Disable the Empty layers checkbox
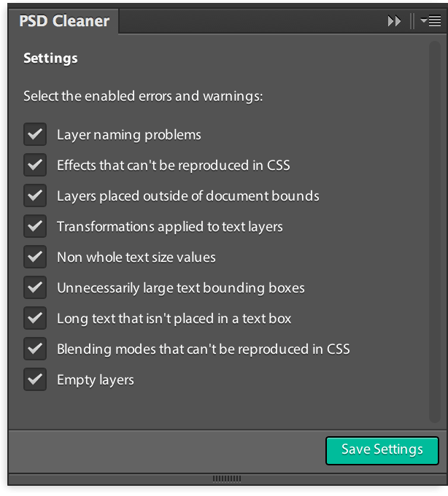Image resolution: width=448 pixels, height=496 pixels. coord(35,379)
